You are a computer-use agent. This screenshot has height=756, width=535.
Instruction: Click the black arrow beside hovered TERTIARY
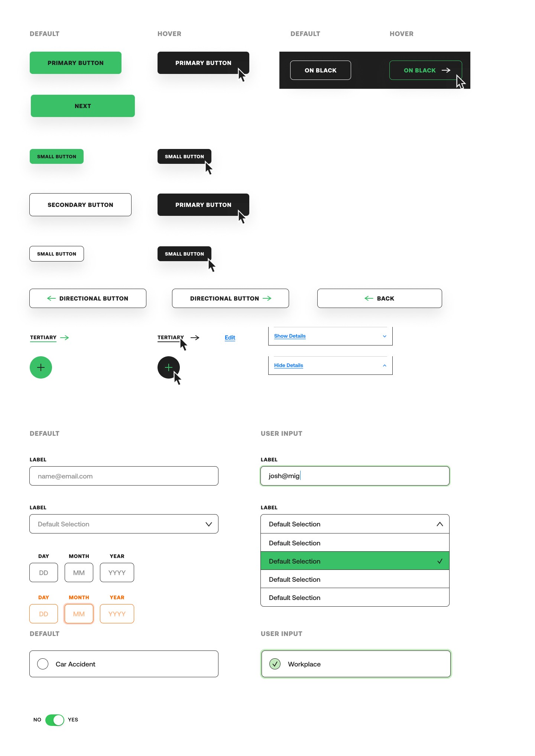[x=195, y=338]
